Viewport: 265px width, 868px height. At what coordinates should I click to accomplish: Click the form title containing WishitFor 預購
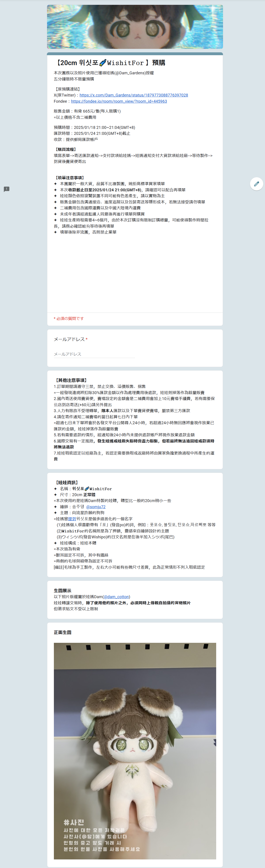click(x=110, y=63)
